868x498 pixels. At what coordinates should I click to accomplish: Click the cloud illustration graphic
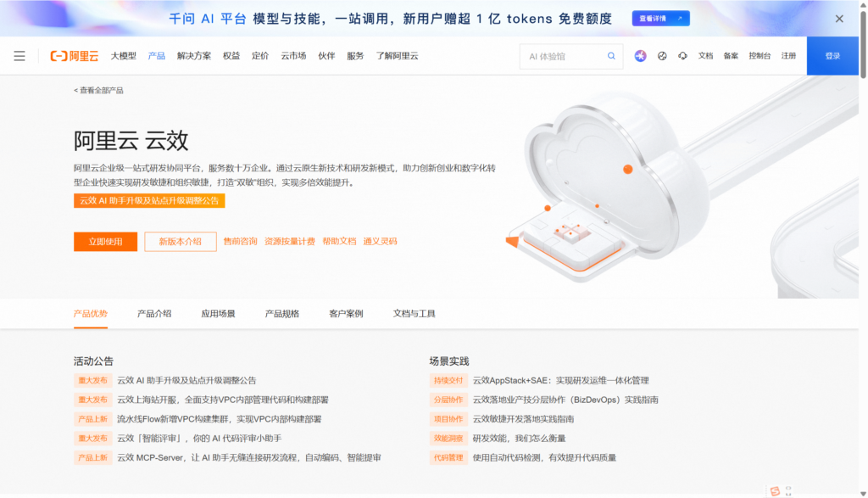pos(609,188)
